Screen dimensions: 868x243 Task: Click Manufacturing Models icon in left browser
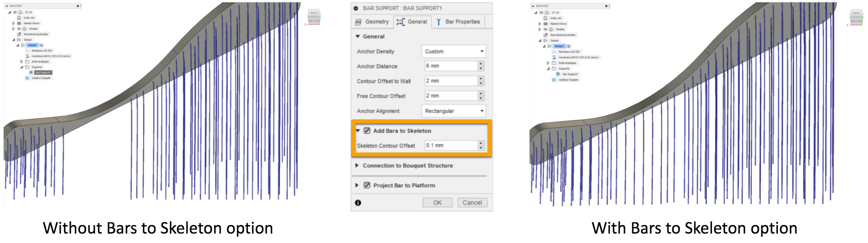pyautogui.click(x=19, y=34)
